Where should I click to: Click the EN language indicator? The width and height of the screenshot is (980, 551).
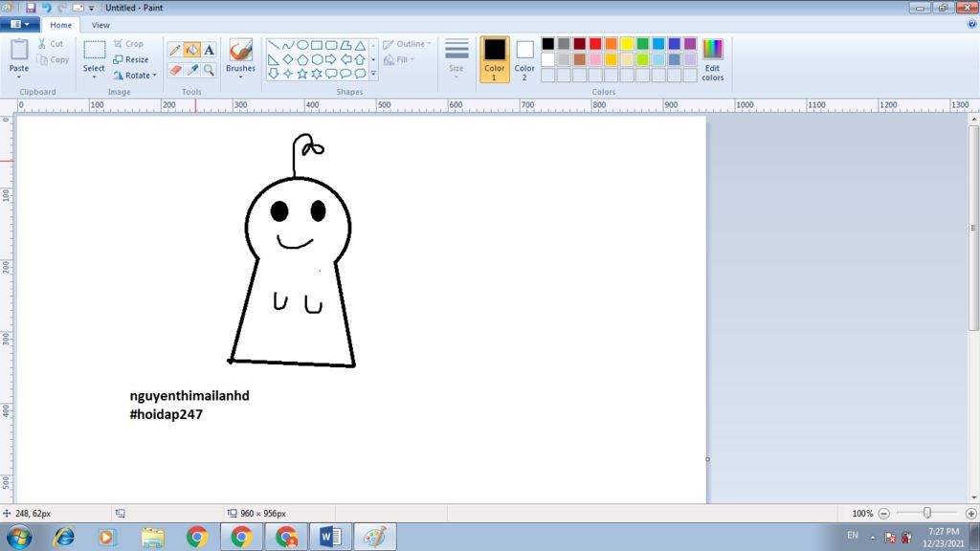[x=853, y=536]
